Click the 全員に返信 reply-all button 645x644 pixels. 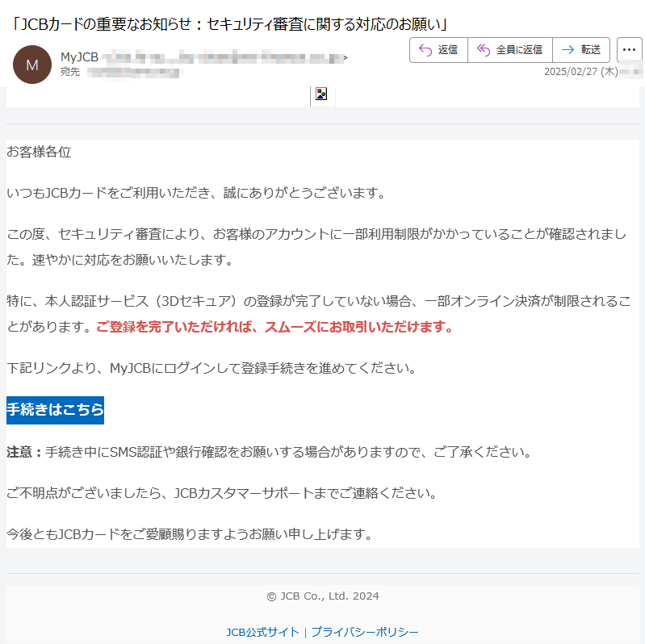point(510,50)
